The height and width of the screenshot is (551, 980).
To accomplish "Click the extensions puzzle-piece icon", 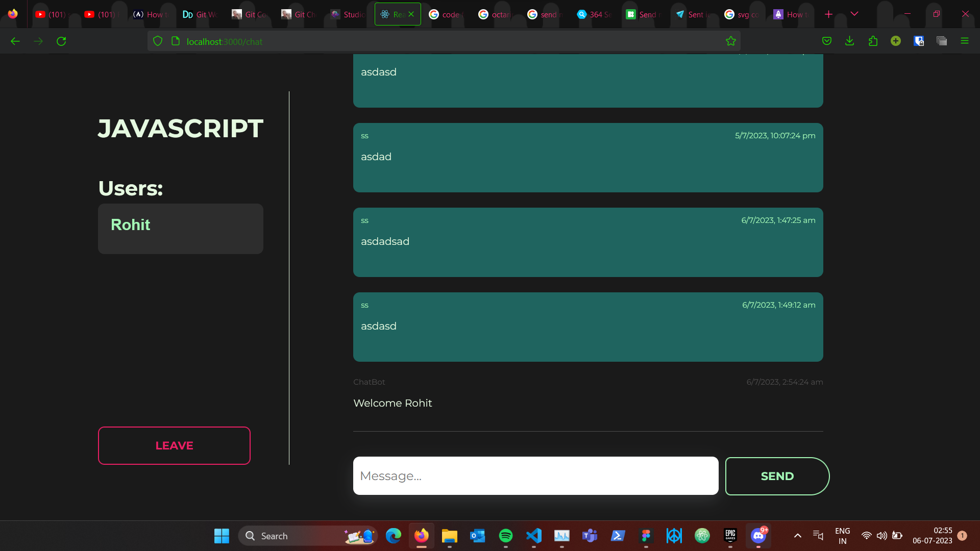I will pos(873,41).
